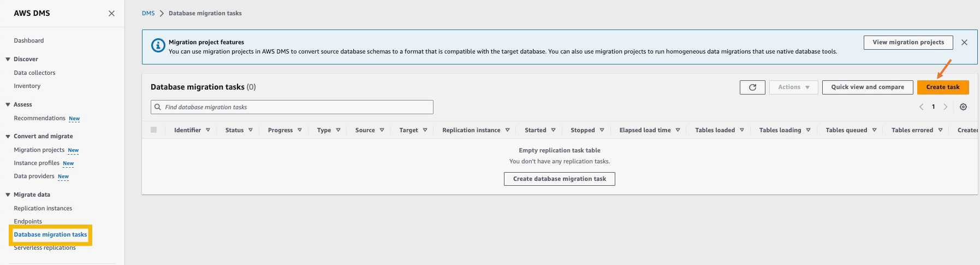This screenshot has height=265, width=980.
Task: Sort by Tables loading column arrow
Action: (808, 130)
